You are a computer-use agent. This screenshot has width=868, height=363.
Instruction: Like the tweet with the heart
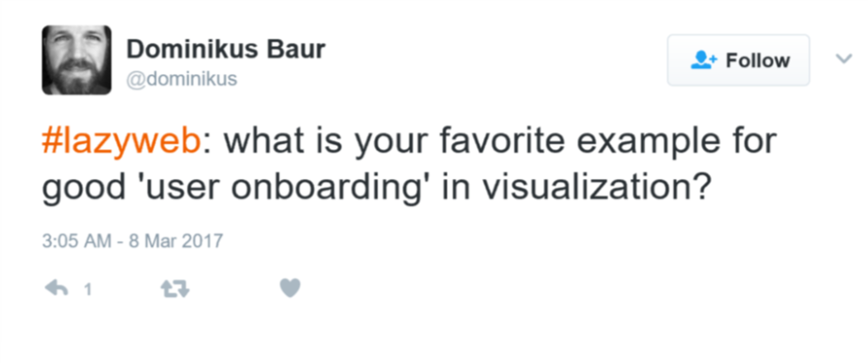290,288
